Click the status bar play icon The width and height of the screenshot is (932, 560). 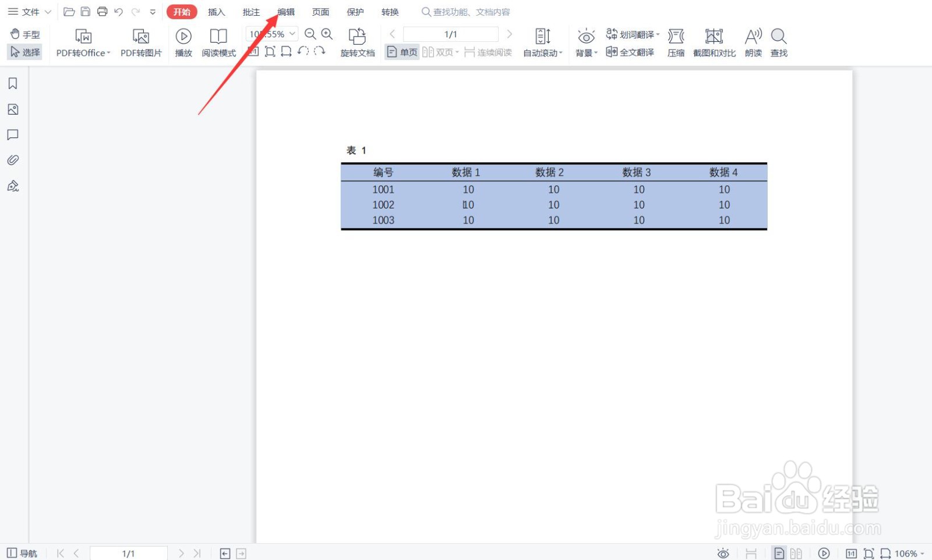[824, 553]
